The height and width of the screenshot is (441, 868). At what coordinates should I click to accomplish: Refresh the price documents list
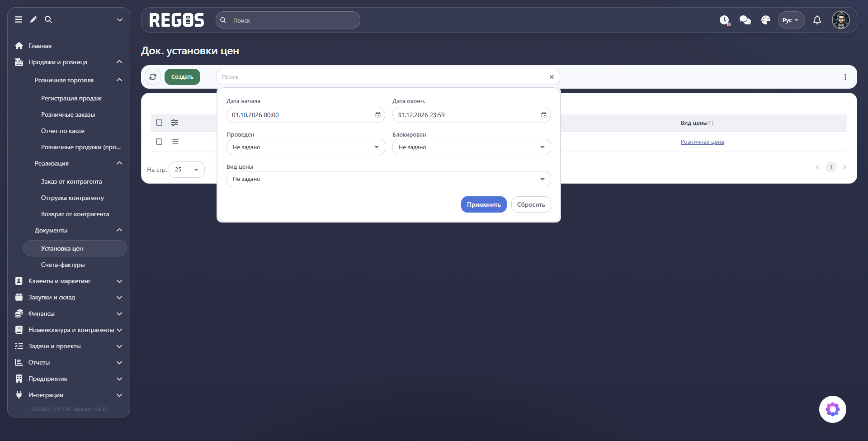click(153, 77)
